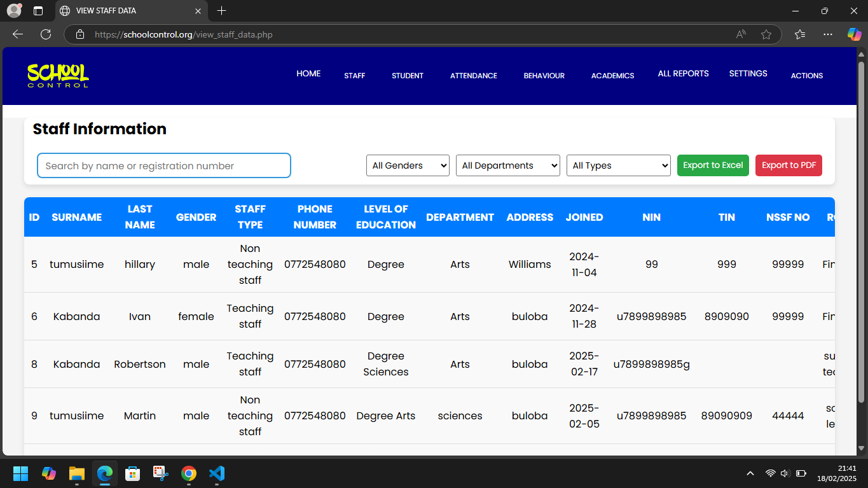Open the HOME menu item
Screen dimensions: 868x488
tap(308, 74)
